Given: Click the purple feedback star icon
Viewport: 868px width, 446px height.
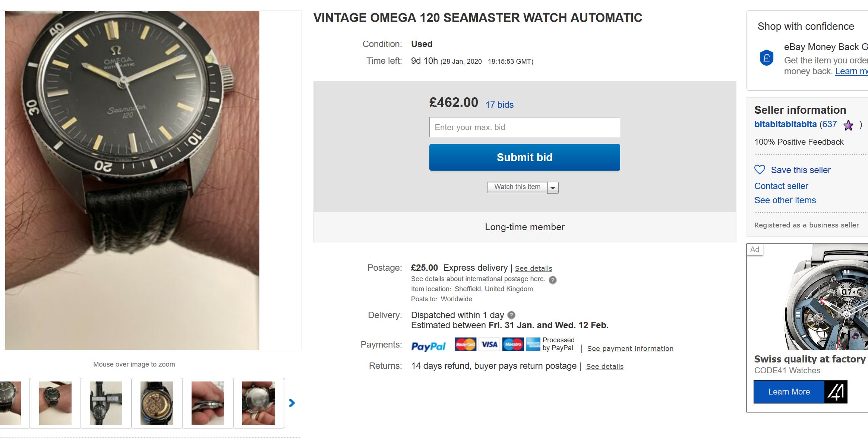Looking at the screenshot, I should coord(848,125).
